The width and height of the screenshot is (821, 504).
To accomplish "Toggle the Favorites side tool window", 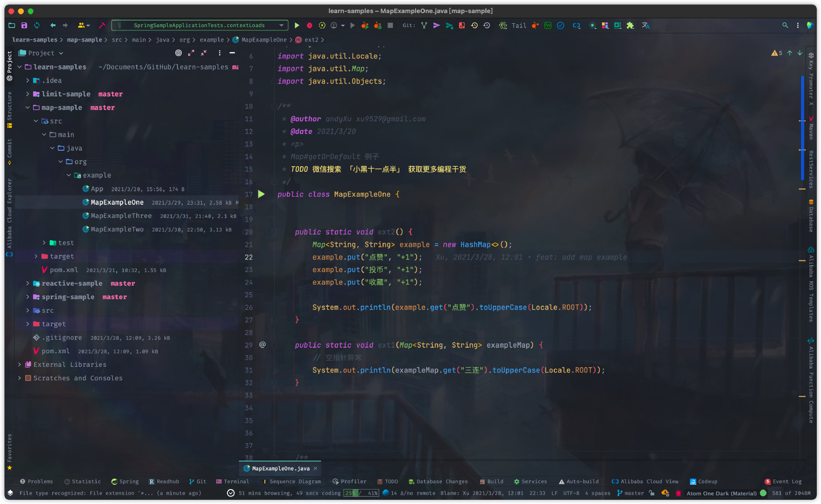I will [x=9, y=452].
